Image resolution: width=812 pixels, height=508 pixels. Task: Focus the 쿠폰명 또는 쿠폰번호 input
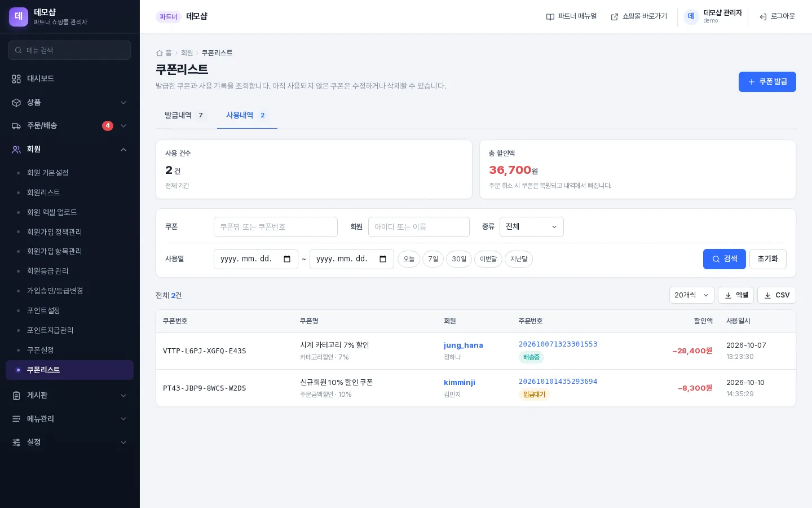coord(276,227)
